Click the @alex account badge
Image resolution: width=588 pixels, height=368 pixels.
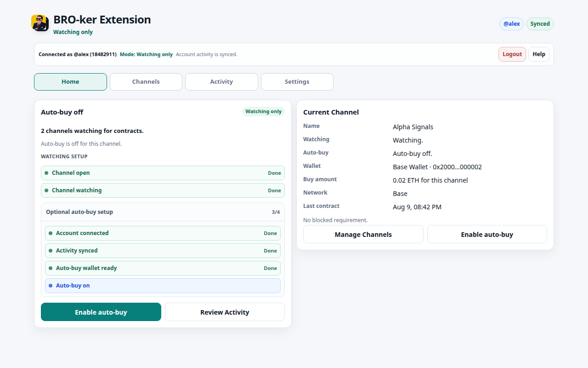click(x=512, y=24)
